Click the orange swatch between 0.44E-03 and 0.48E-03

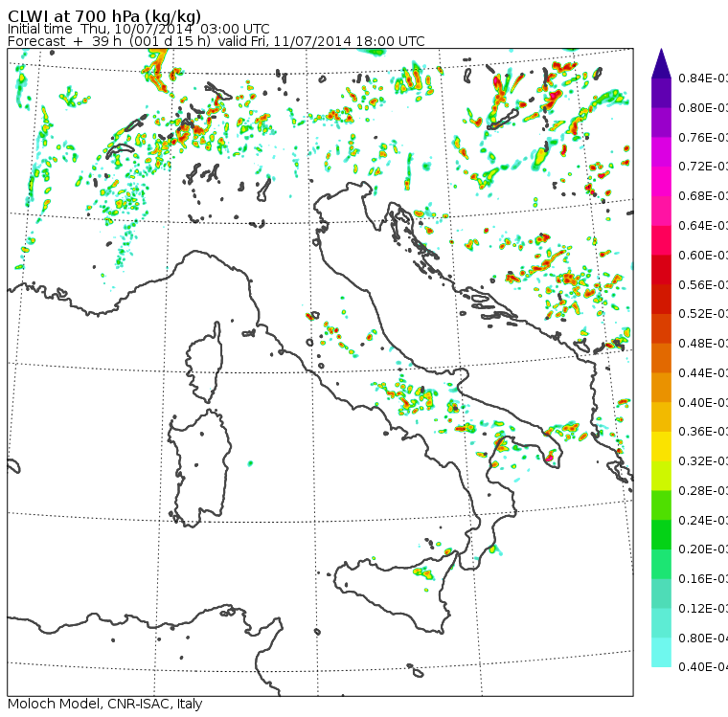(x=661, y=358)
